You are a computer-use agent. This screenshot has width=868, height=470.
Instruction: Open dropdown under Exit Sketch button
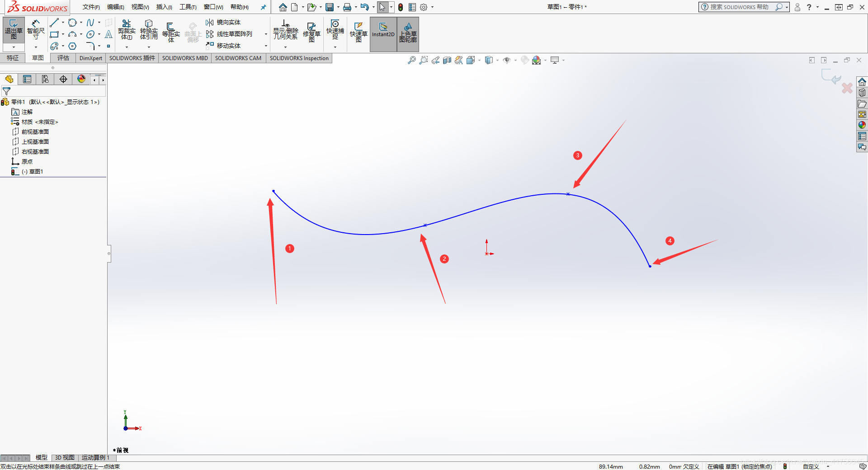tap(14, 47)
